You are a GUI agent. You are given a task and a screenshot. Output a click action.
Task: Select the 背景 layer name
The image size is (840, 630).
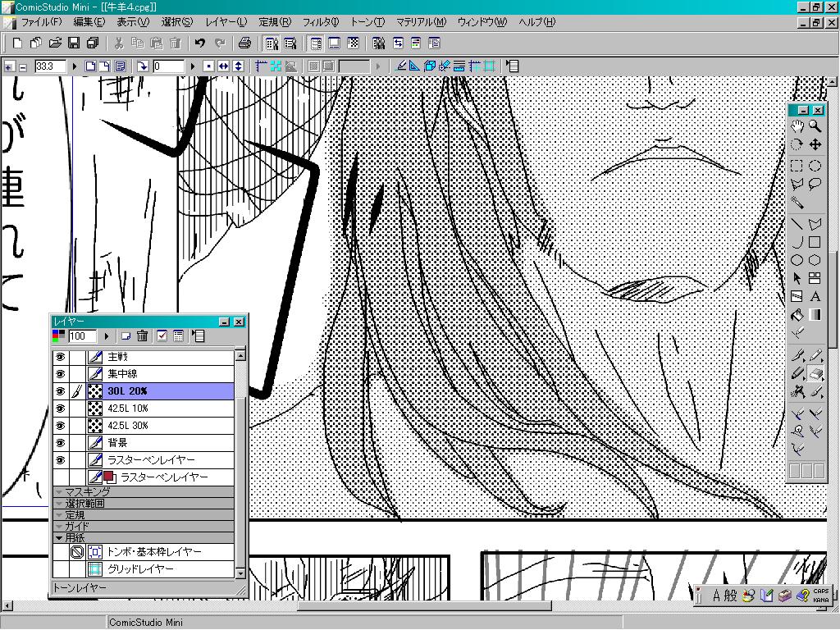[117, 442]
